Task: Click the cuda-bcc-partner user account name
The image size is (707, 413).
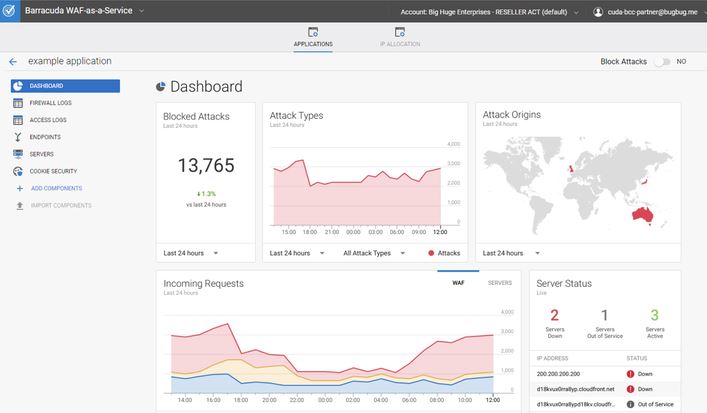Action: click(652, 12)
